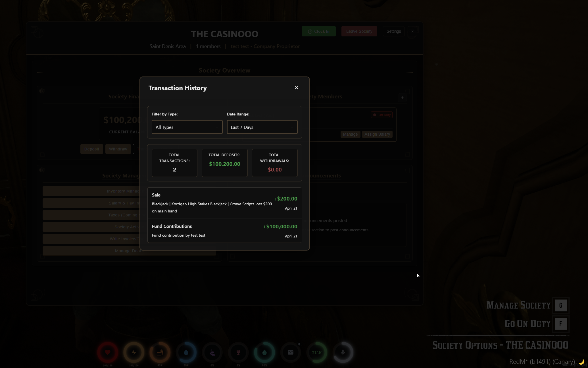Open the Filter by Type dropdown
This screenshot has width=588, height=368.
click(x=187, y=127)
